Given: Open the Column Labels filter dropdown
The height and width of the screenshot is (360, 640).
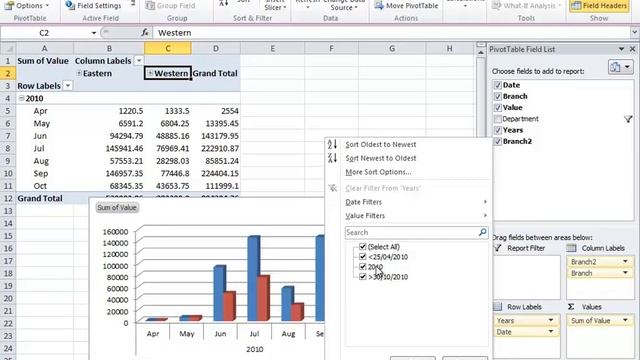Looking at the screenshot, I should pyautogui.click(x=139, y=61).
